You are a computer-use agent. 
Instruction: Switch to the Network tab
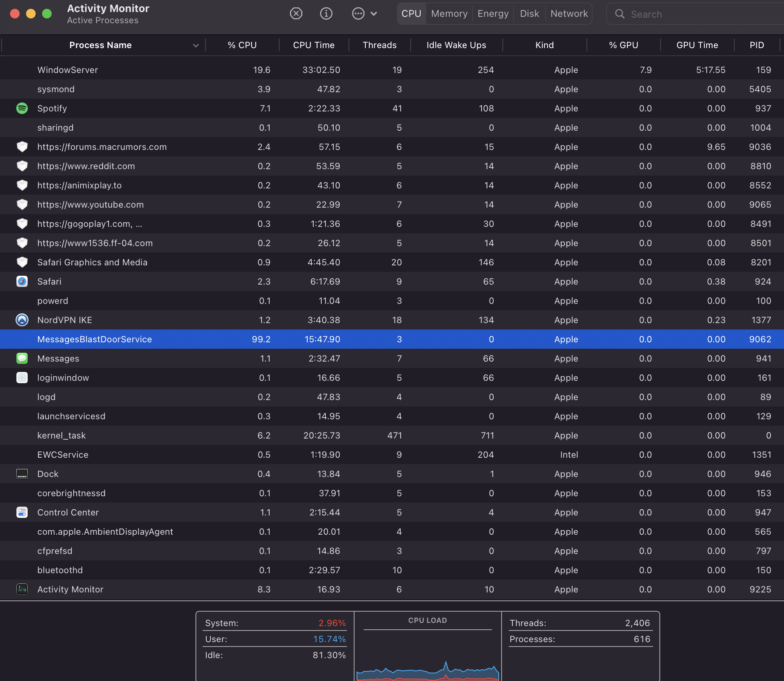(x=569, y=14)
